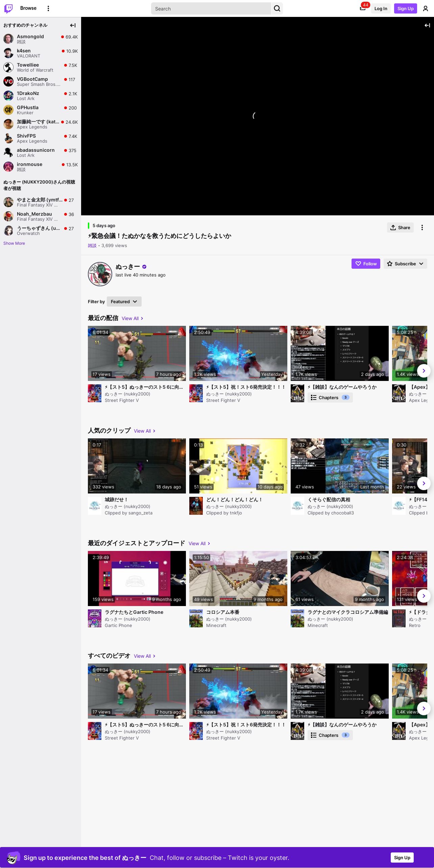
Task: Show More recommended channels
Action: pyautogui.click(x=14, y=243)
